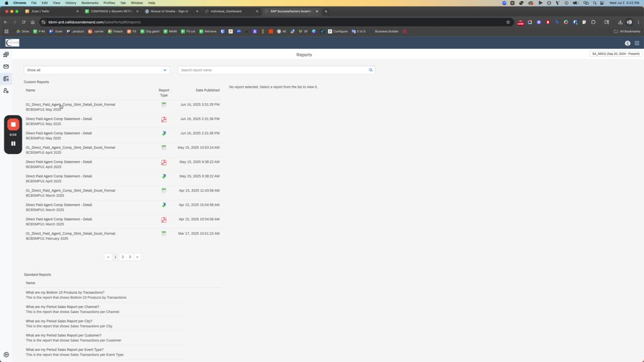Open the app grid icon in the header
Viewport: 644px width, 362px height.
(637, 43)
